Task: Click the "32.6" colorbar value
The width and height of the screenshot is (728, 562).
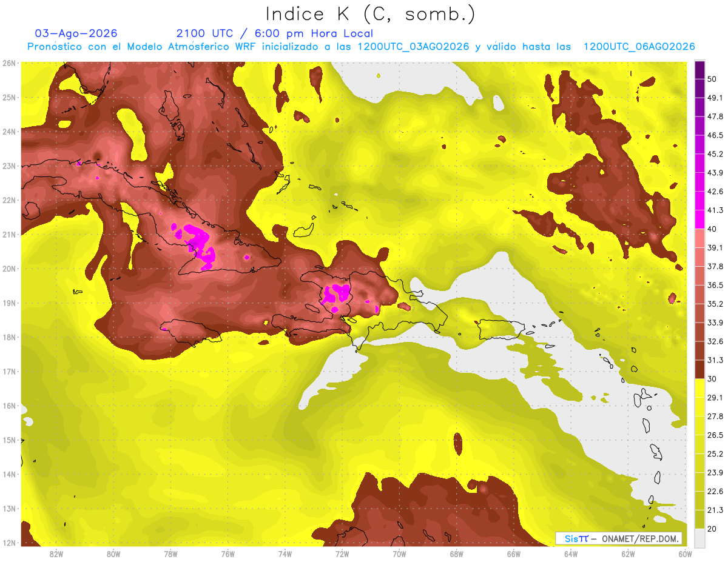Action: tap(715, 341)
